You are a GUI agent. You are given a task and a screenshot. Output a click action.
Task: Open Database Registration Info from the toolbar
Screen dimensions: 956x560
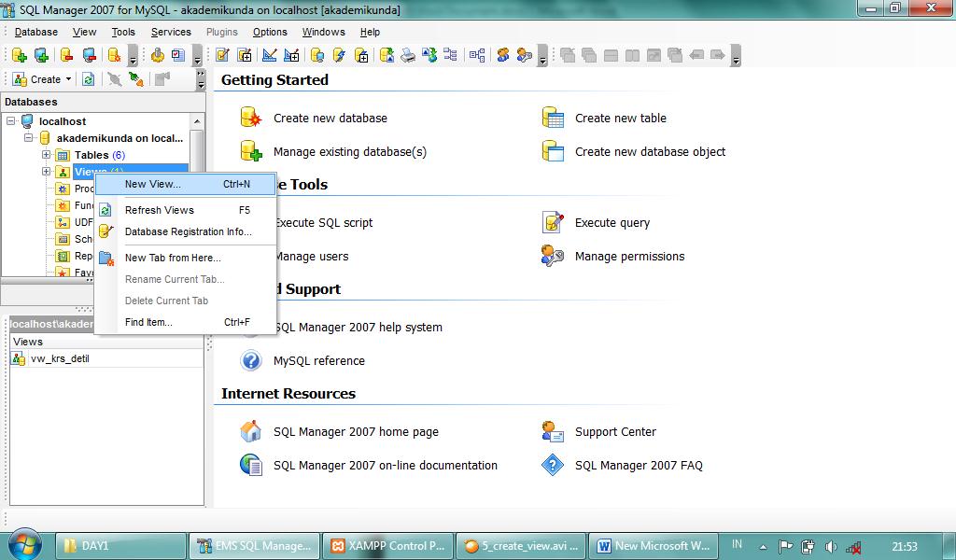pos(114,55)
